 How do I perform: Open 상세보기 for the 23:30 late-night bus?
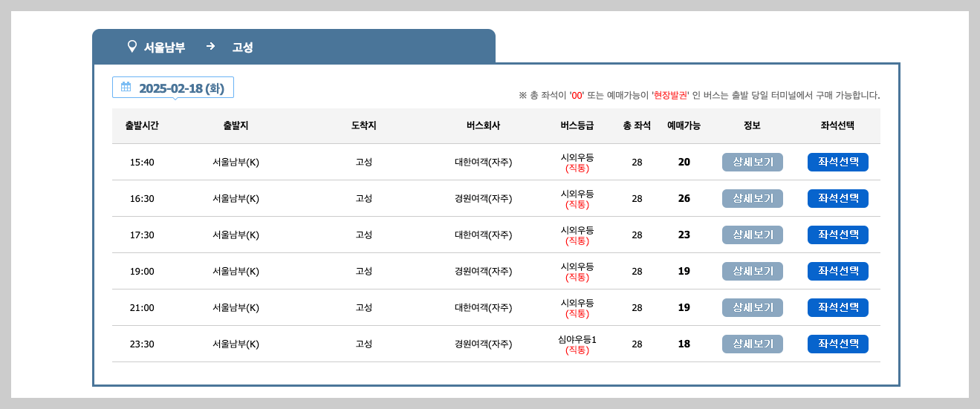753,344
